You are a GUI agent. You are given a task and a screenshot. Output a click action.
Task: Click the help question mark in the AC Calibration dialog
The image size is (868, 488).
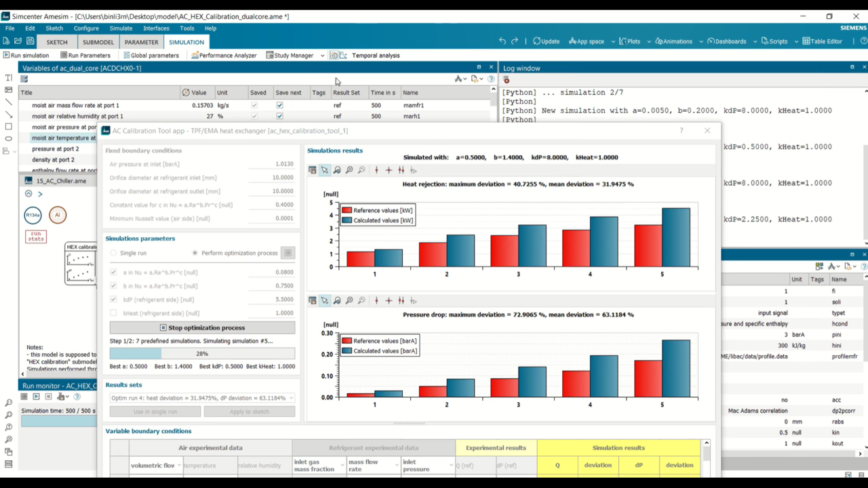pyautogui.click(x=682, y=131)
